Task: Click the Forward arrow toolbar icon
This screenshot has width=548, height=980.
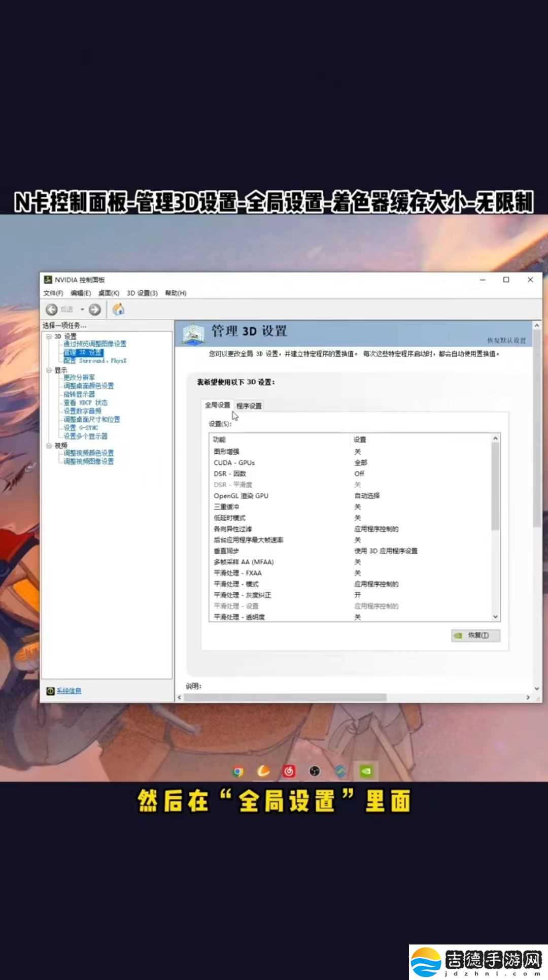Action: [95, 310]
